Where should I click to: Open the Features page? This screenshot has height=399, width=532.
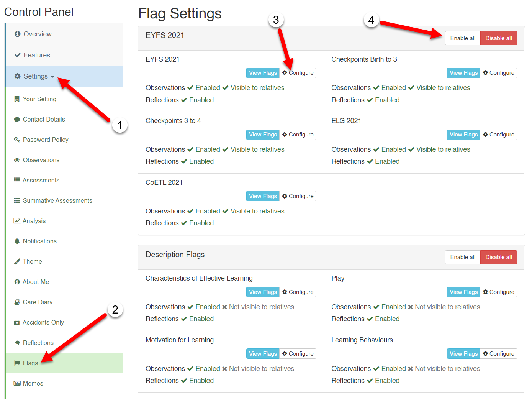click(x=64, y=55)
